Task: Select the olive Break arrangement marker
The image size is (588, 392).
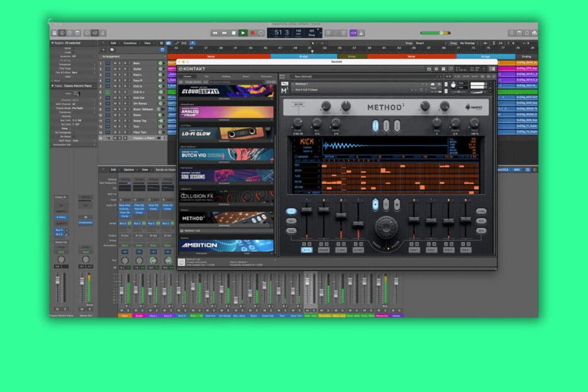Action: 352,57
